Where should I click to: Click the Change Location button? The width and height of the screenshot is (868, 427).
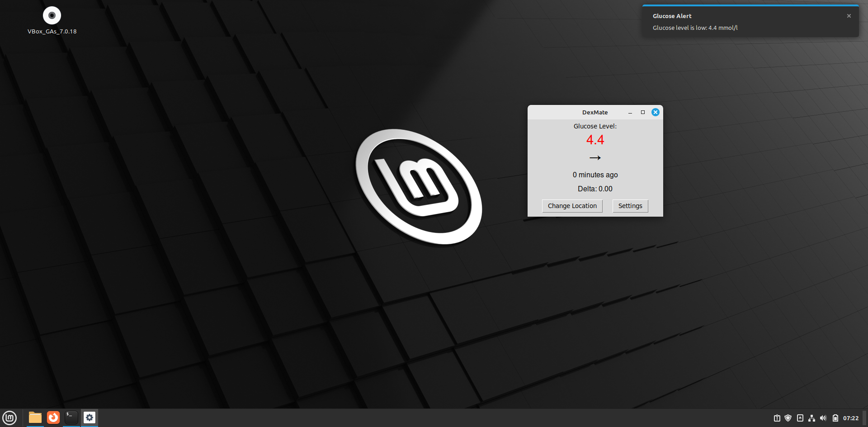coord(572,206)
